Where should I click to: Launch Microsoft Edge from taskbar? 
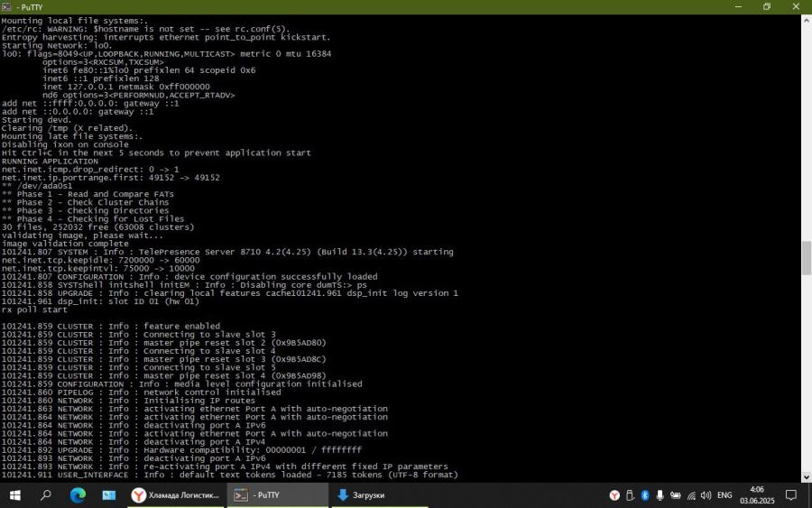77,495
